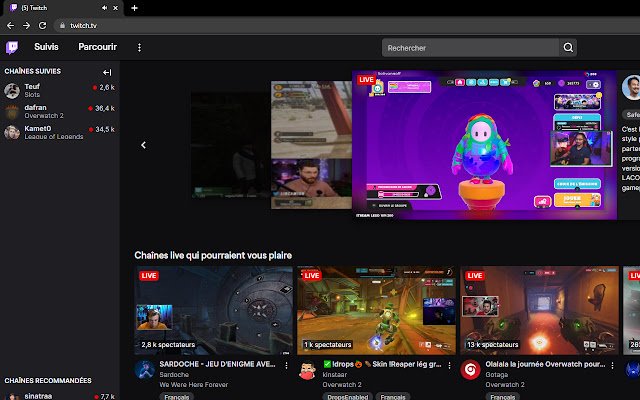Open Kinstaar Overwatch stream thumbnail
The image size is (640, 400).
[376, 310]
